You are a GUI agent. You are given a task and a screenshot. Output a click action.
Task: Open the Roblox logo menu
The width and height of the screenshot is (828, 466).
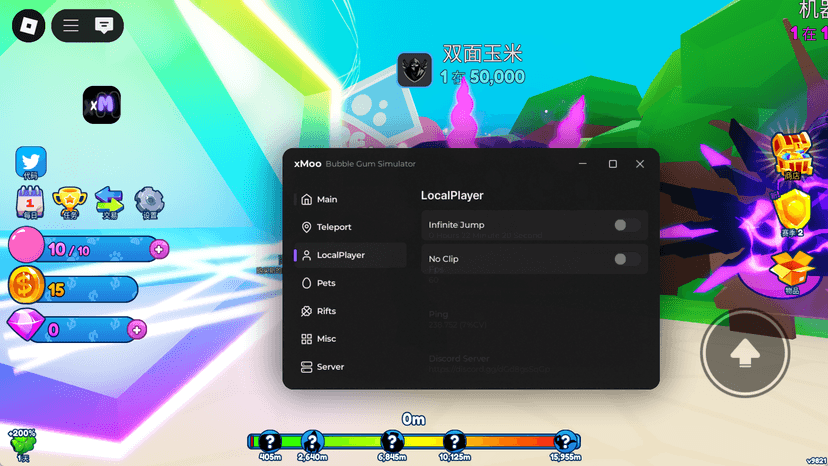(x=30, y=27)
